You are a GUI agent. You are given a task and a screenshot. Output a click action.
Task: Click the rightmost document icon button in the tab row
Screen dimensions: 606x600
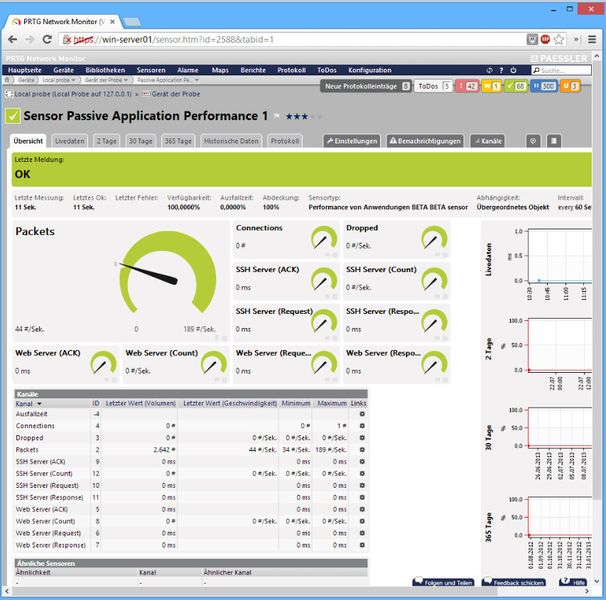coord(553,141)
